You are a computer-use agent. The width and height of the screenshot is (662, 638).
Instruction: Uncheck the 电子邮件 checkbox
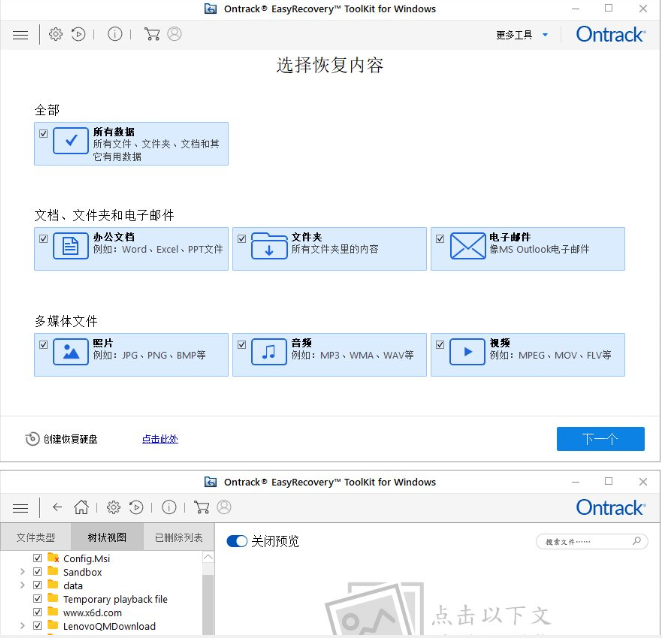pyautogui.click(x=440, y=239)
